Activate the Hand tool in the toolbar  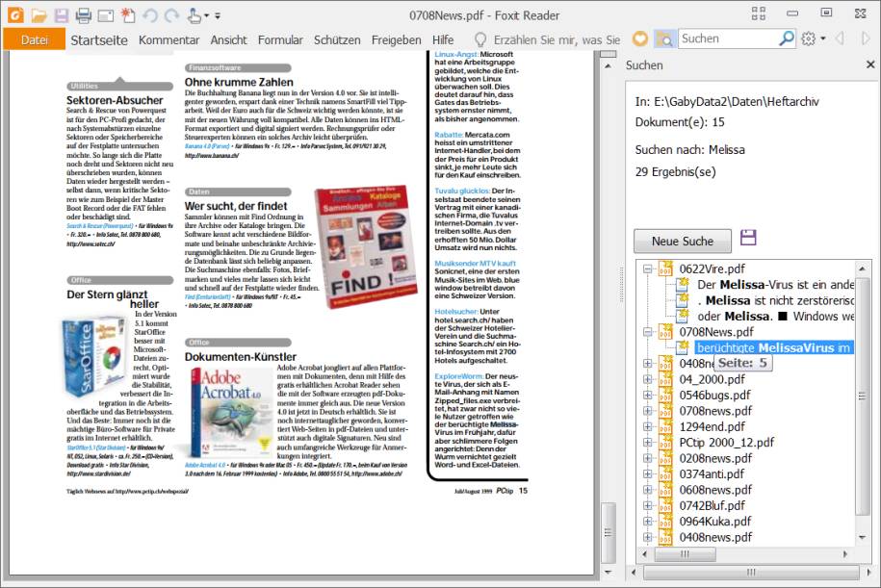pos(195,15)
